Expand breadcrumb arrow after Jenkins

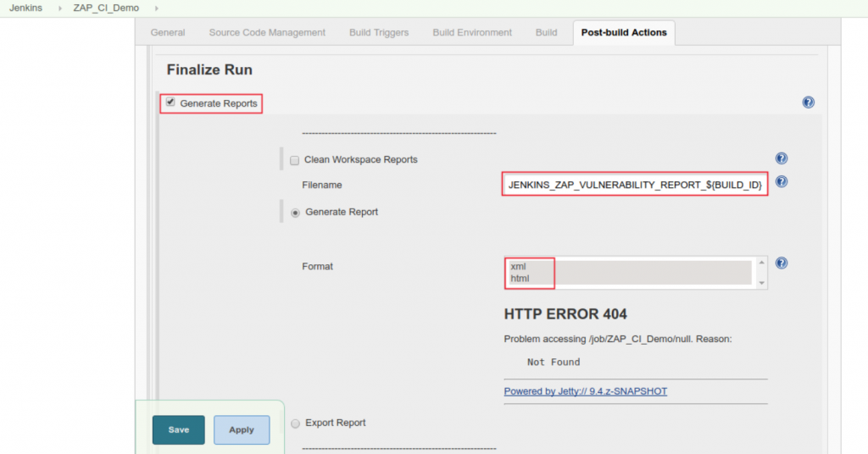[59, 8]
